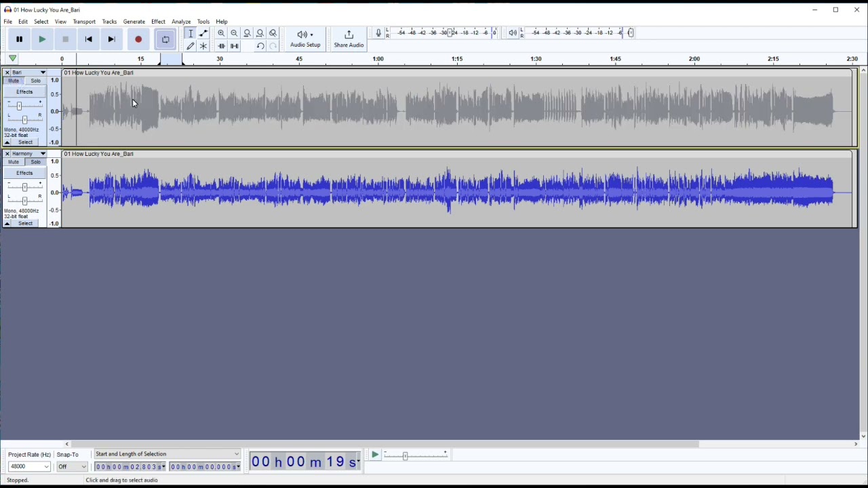The image size is (868, 488).
Task: Open the Harmony track dropdown menu
Action: (29, 154)
